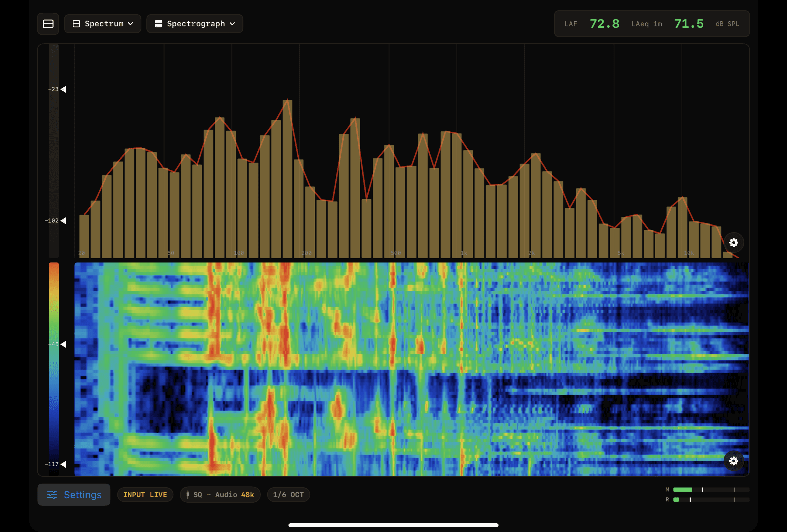Image resolution: width=787 pixels, height=532 pixels.
Task: Click the spectrograph color scale bar
Action: coord(54,369)
